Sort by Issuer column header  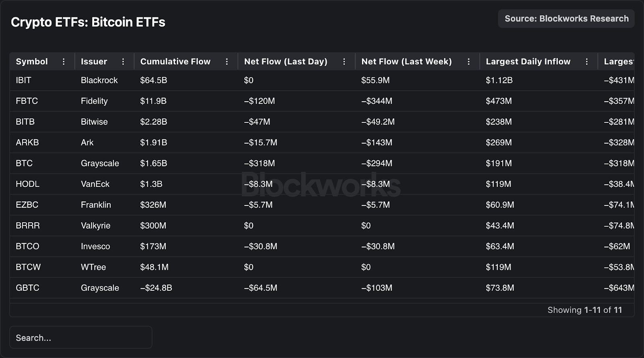[x=94, y=62]
